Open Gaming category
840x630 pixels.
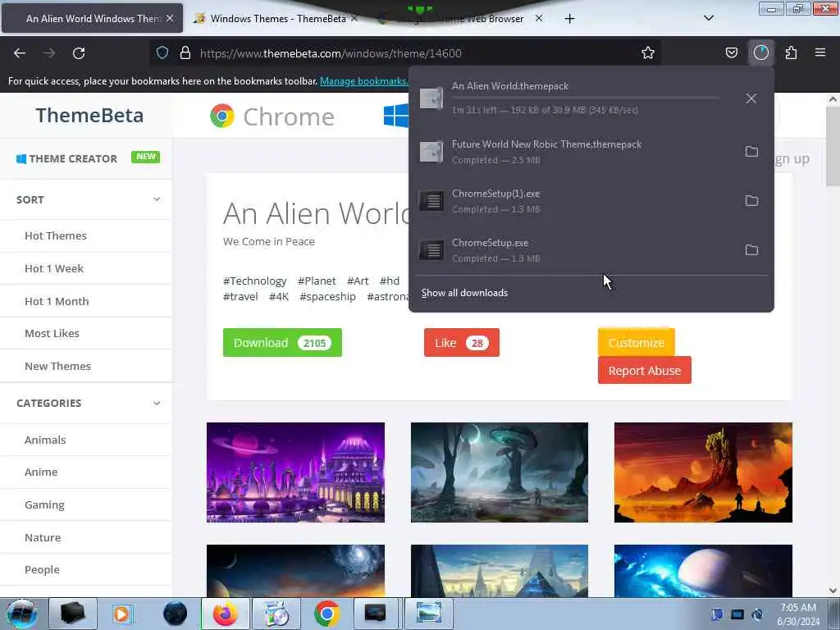pos(44,504)
